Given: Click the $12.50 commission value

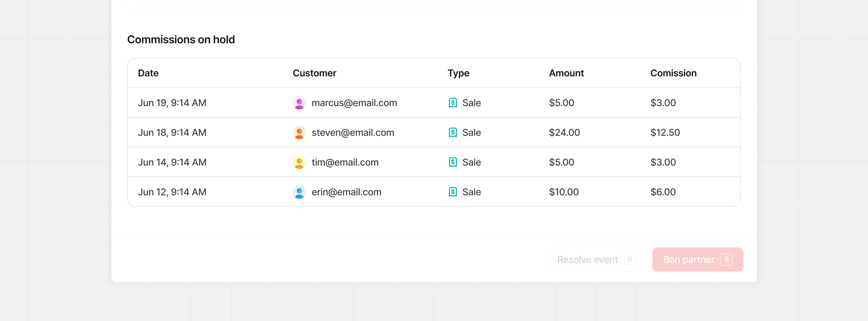Looking at the screenshot, I should pyautogui.click(x=665, y=132).
